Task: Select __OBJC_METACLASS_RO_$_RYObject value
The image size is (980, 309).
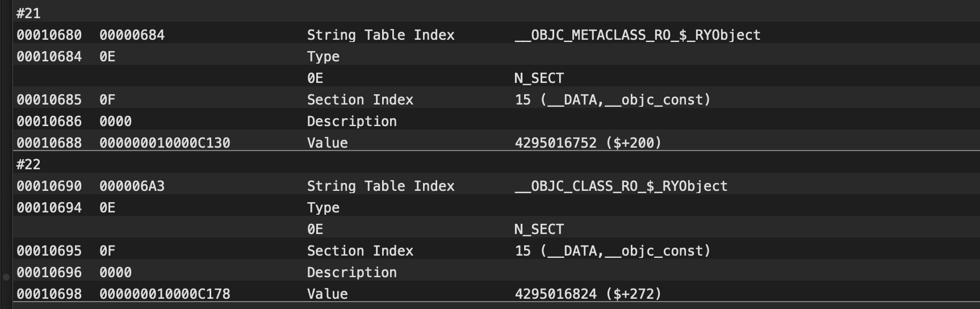Action: point(637,35)
